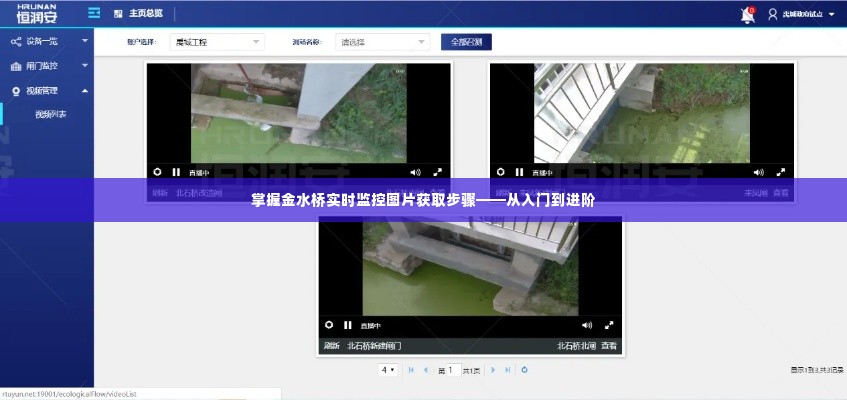The width and height of the screenshot is (847, 400).
Task: Open the notification bell alerts
Action: (747, 15)
